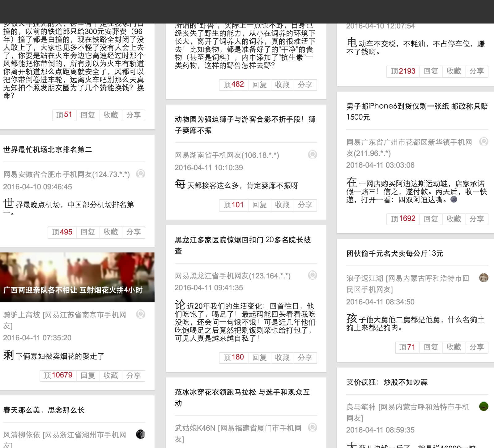Click 回复 on the 顶180 comment
The image size is (494, 448).
pyautogui.click(x=259, y=357)
